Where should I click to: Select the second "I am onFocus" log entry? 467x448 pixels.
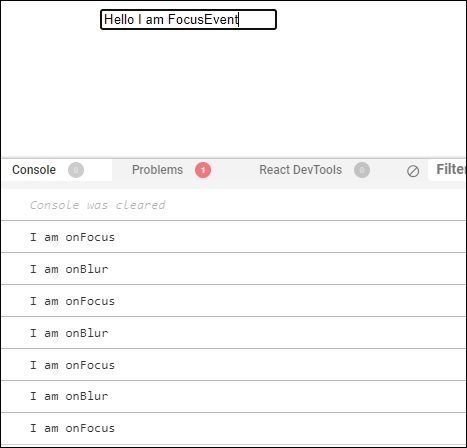(x=233, y=301)
